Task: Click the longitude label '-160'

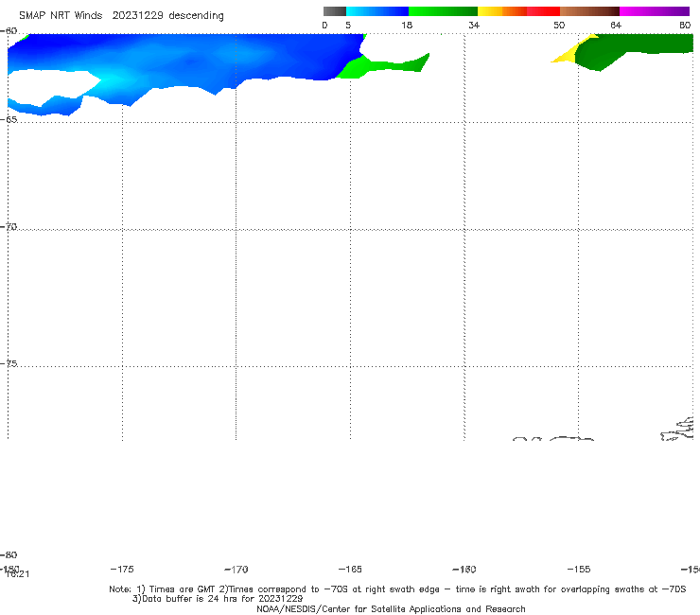Action: (464, 569)
